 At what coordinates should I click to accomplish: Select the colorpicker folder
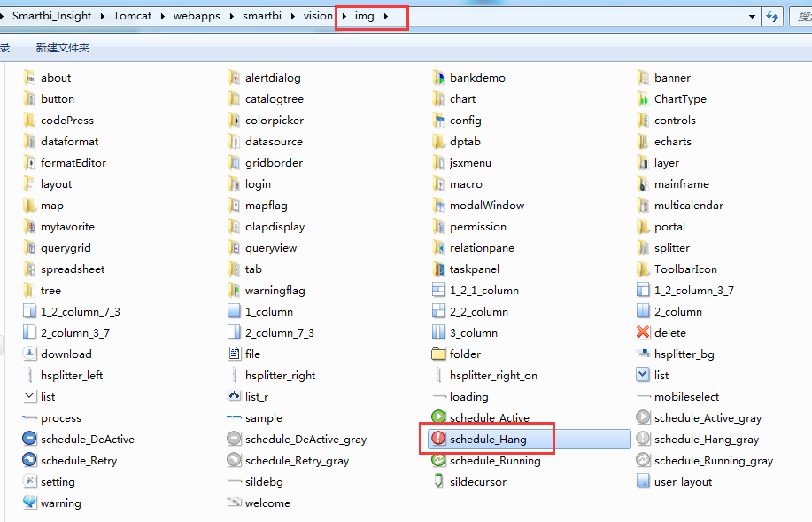tap(266, 121)
